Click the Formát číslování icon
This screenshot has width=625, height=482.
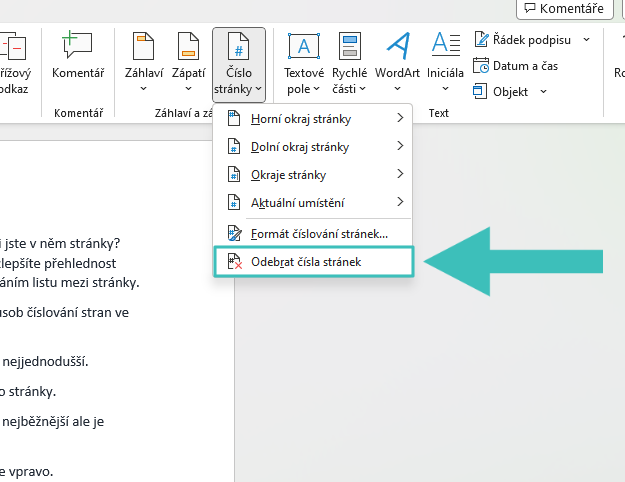(234, 233)
